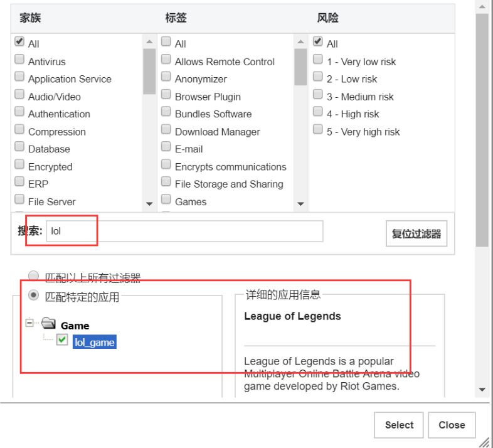
Task: Click the family list scroll-up arrow
Action: pyautogui.click(x=150, y=41)
